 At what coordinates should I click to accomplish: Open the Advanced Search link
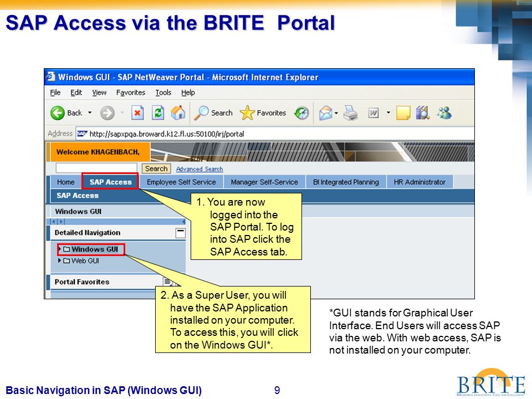(x=199, y=169)
